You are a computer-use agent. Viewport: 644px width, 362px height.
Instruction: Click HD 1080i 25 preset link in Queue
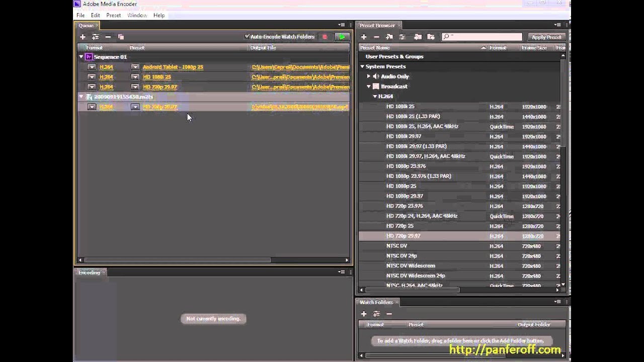[157, 77]
